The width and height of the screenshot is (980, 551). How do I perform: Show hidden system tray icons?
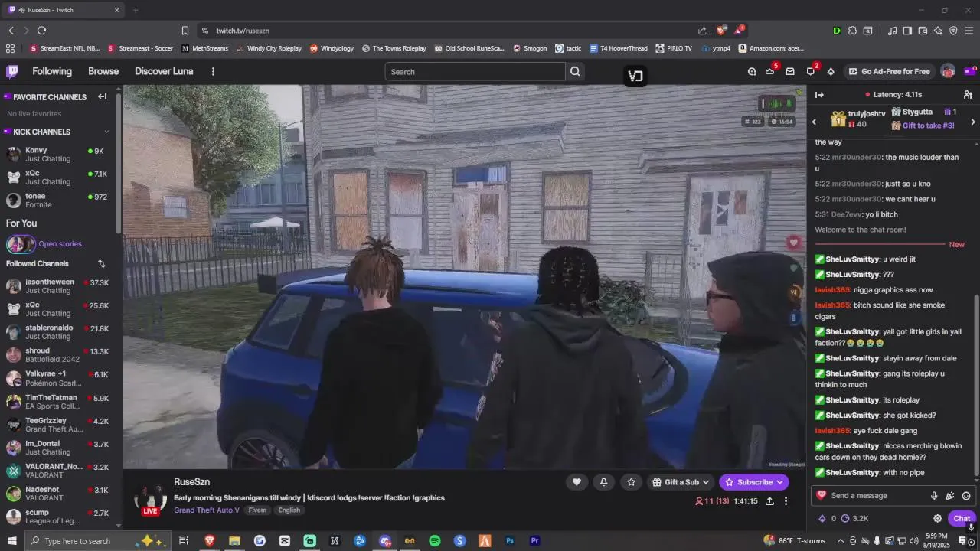tap(840, 541)
